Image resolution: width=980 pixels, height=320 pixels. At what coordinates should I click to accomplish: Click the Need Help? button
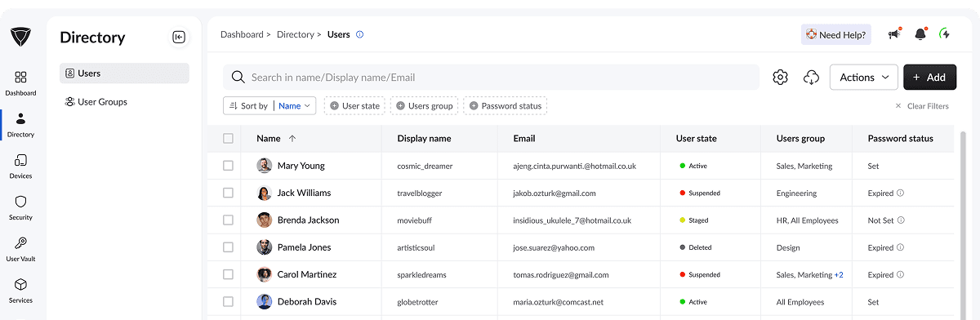[x=836, y=34]
